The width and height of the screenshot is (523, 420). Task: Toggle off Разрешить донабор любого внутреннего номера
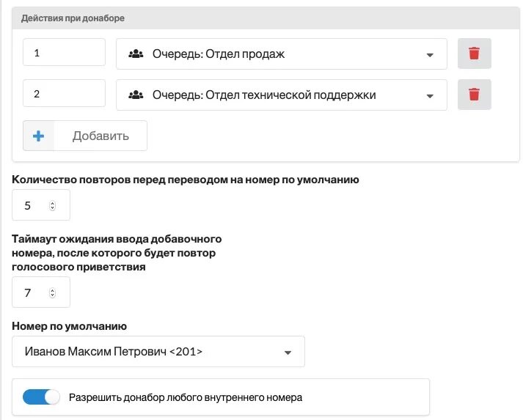pyautogui.click(x=41, y=397)
